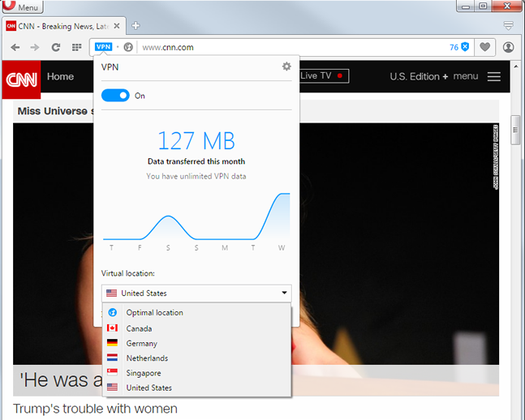The image size is (525, 420).
Task: Close the CNN tab
Action: coord(117,26)
